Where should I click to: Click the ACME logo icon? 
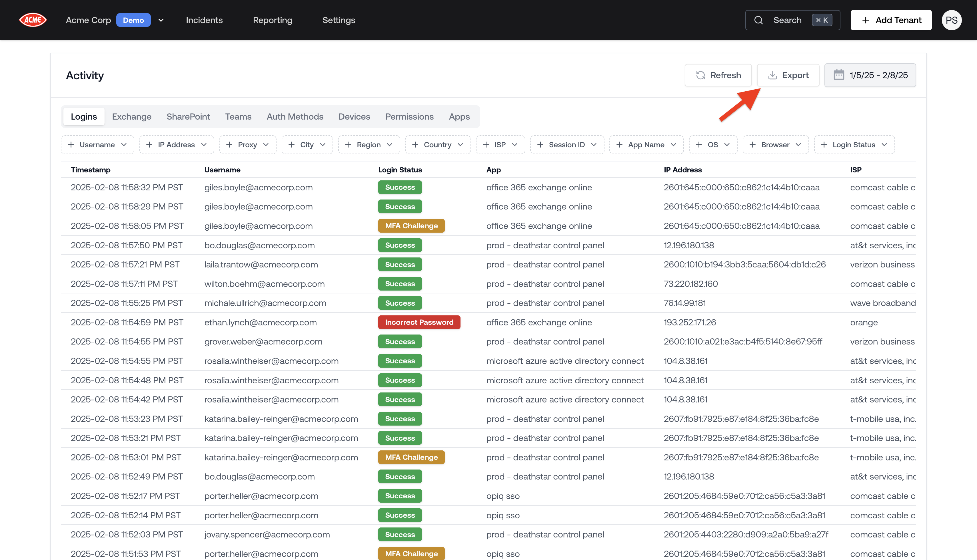33,20
